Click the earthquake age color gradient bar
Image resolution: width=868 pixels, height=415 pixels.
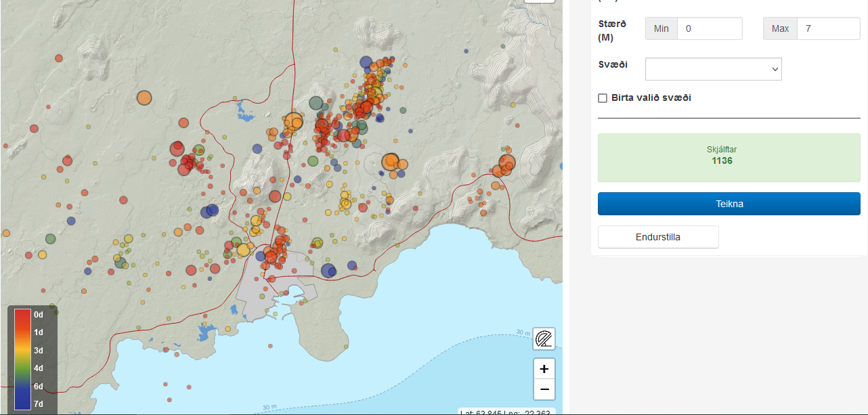22,359
